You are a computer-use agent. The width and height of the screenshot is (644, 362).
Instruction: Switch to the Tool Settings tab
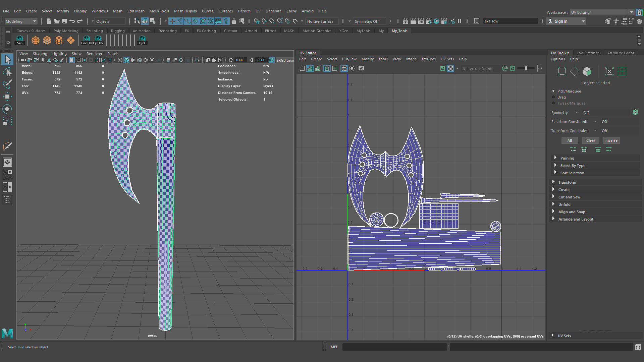tap(588, 53)
